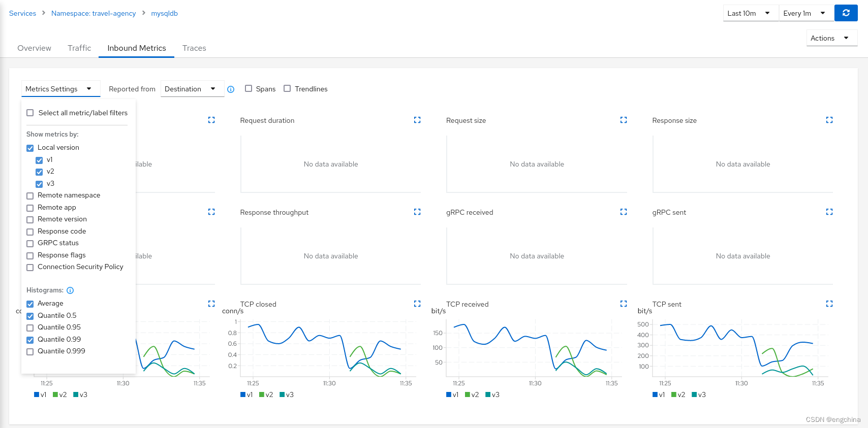Enable the Remote app checkbox
868x428 pixels.
coord(30,208)
